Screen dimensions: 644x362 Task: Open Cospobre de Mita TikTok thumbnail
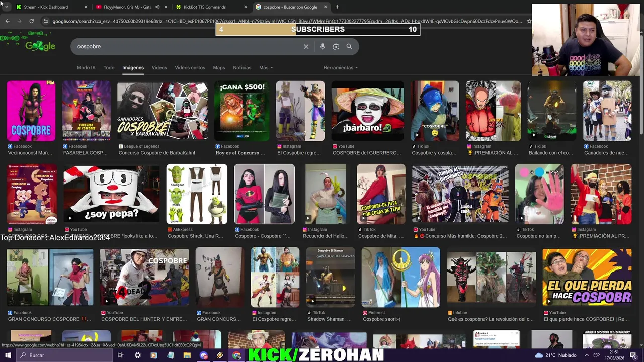(x=381, y=194)
